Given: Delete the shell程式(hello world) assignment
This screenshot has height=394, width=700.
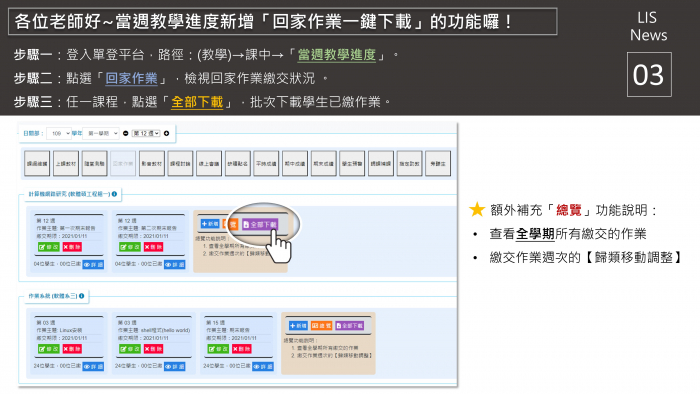Looking at the screenshot, I should tap(153, 349).
